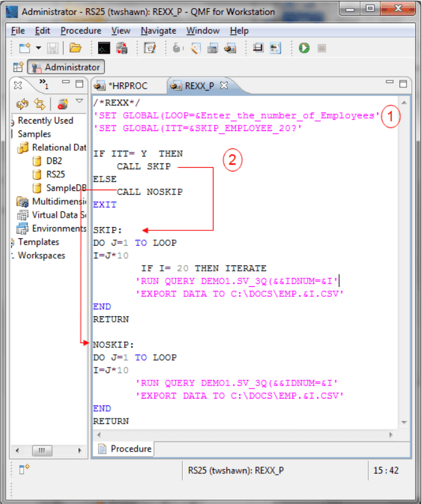This screenshot has width=422, height=504.
Task: Open the Window menu
Action: coord(203,31)
